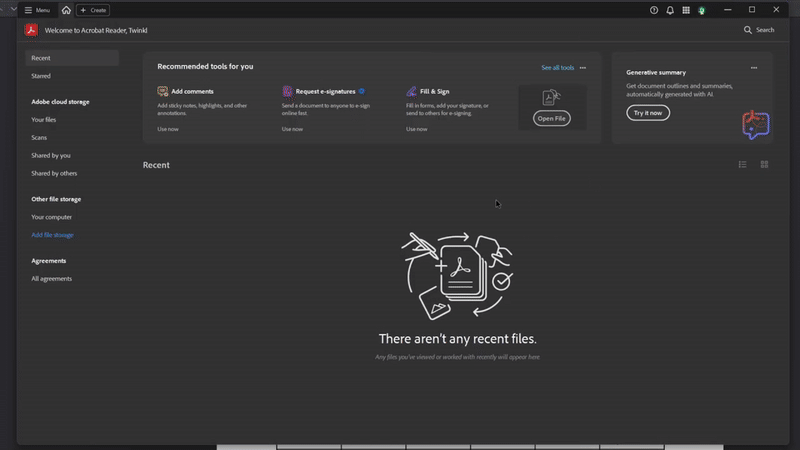Screen dimensions: 800x450
Task: Open Shared by others
Action: [54, 173]
